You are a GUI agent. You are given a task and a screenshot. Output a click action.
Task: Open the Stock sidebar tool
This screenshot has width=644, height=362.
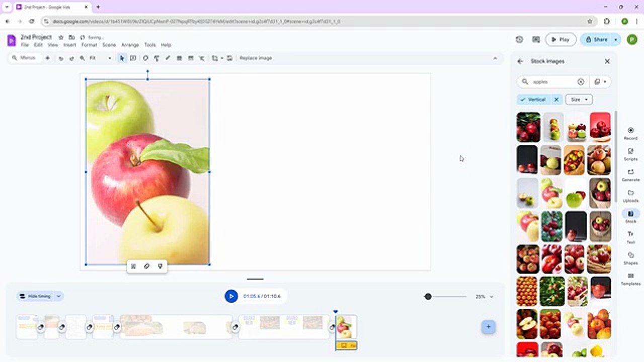coord(630,216)
